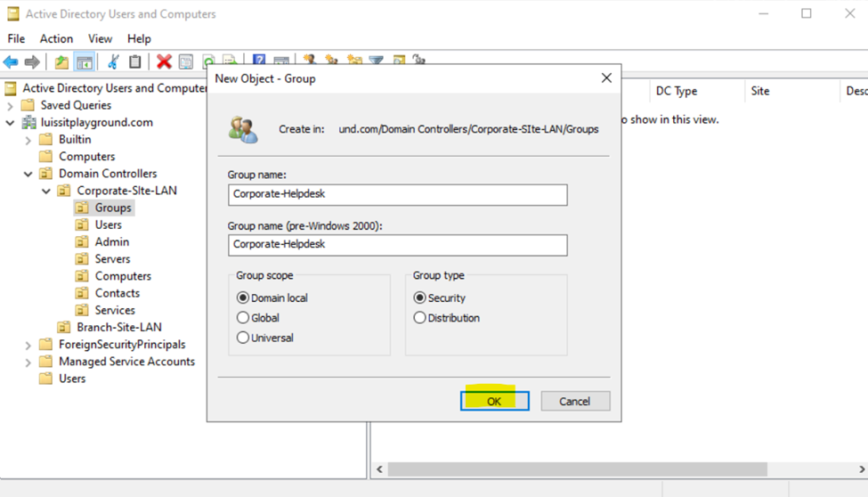Click the Site column header
Image resolution: width=868 pixels, height=497 pixels.
click(760, 91)
